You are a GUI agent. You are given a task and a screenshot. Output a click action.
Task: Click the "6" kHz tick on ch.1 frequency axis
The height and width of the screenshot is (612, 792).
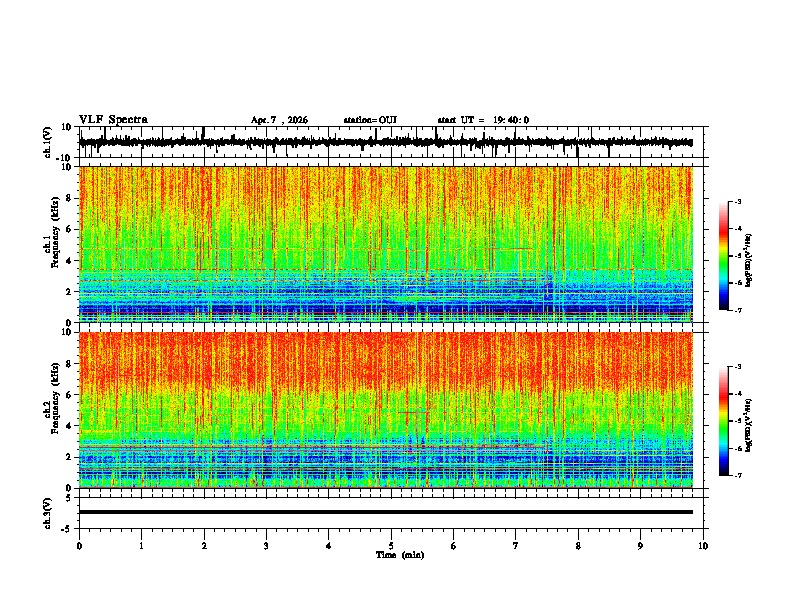tap(69, 229)
